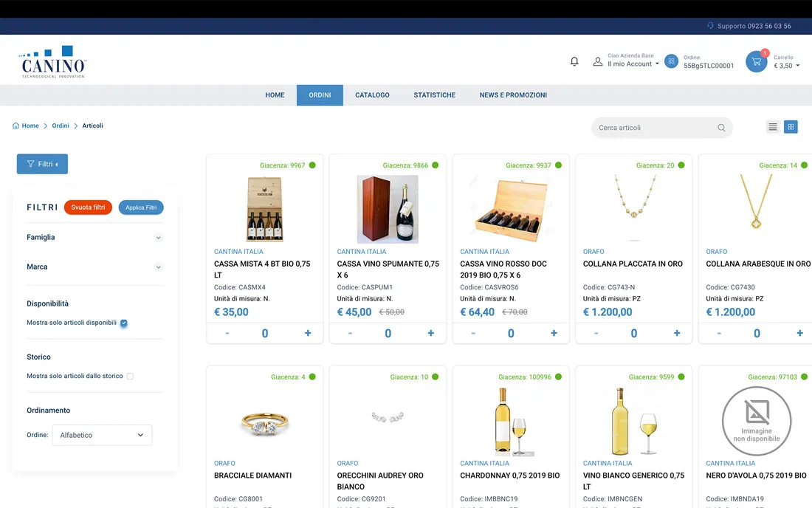This screenshot has width=812, height=508.
Task: Switch to grid view layout icon
Action: coord(791,127)
